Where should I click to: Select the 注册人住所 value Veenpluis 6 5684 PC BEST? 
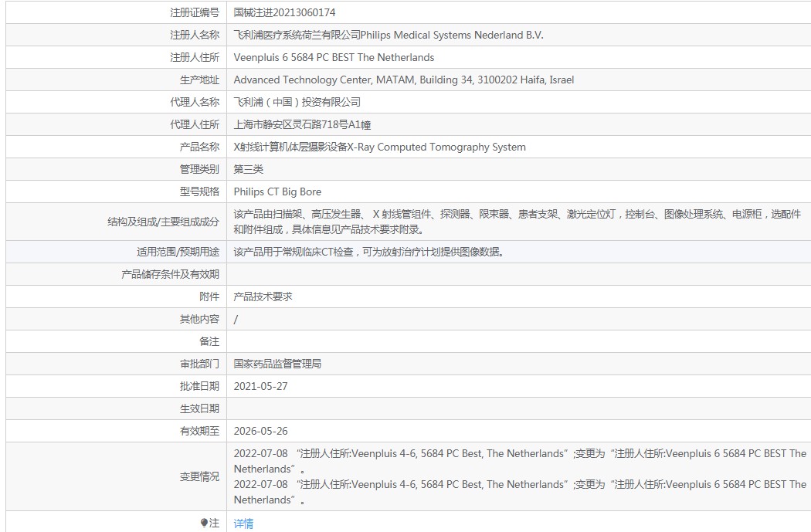[334, 57]
